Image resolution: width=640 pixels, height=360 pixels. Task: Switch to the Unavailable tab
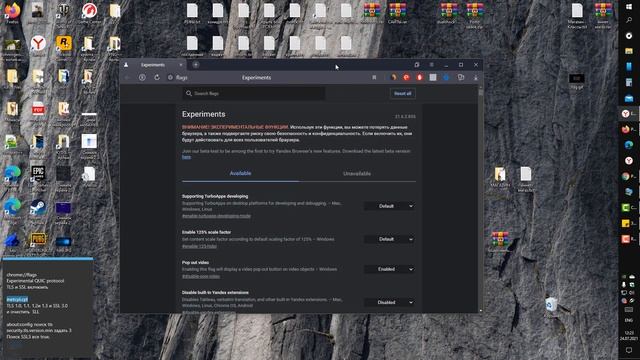point(357,173)
